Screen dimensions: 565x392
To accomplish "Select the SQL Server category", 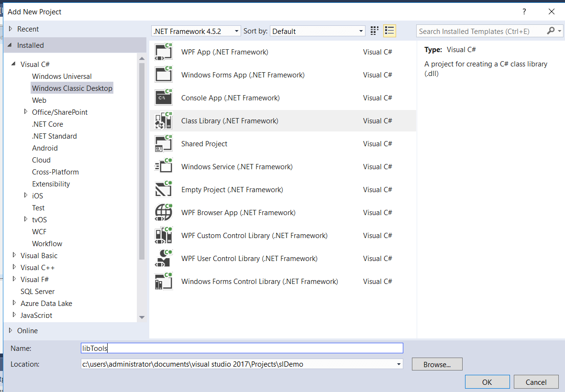I will [37, 292].
